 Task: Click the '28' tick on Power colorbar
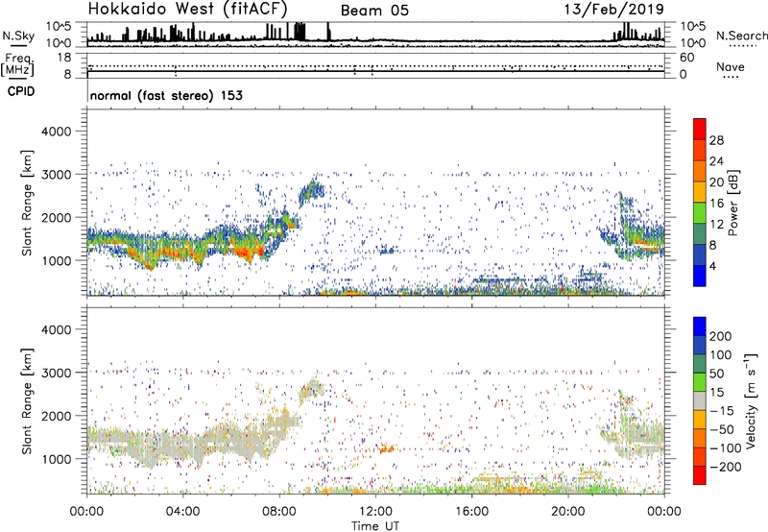point(716,140)
